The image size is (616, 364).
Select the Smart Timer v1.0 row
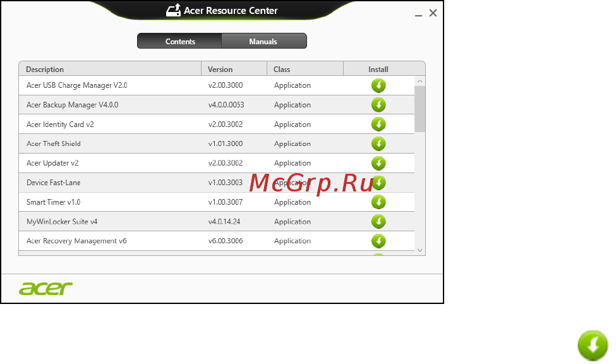[x=217, y=202]
